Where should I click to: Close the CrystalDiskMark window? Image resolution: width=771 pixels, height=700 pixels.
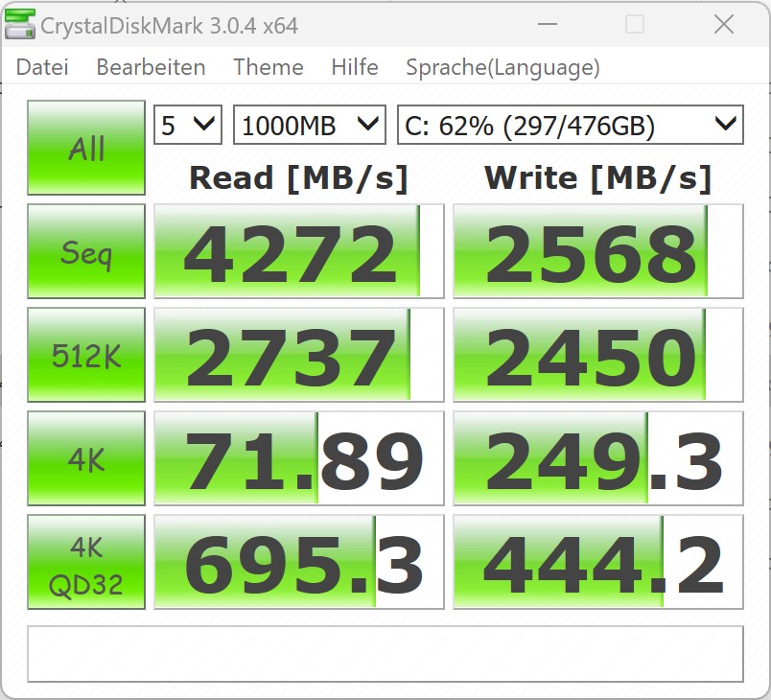tap(724, 24)
